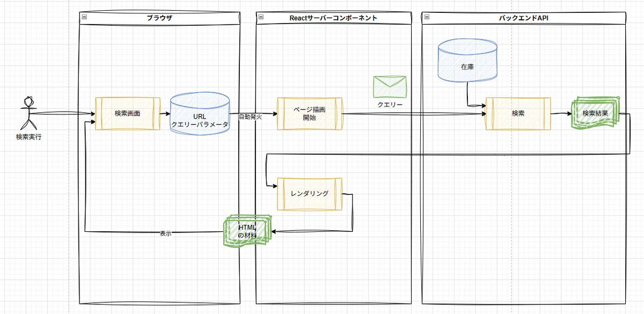
Task: Select the 検索実行 actor label
Action: pos(28,137)
